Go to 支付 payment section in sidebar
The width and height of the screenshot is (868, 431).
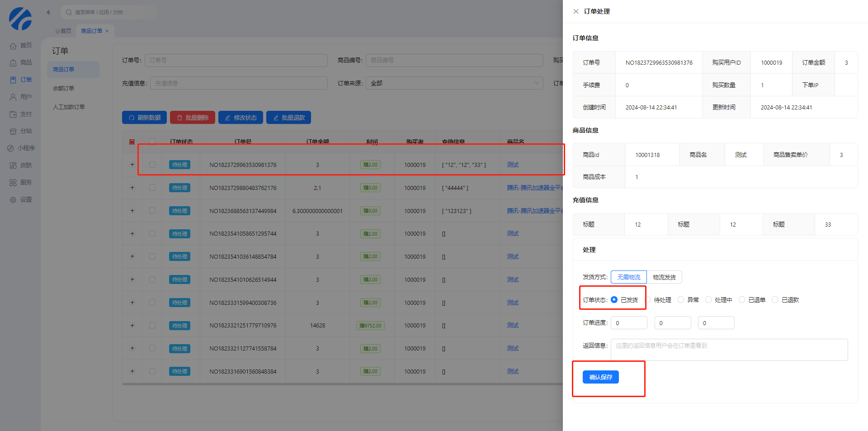(x=14, y=114)
